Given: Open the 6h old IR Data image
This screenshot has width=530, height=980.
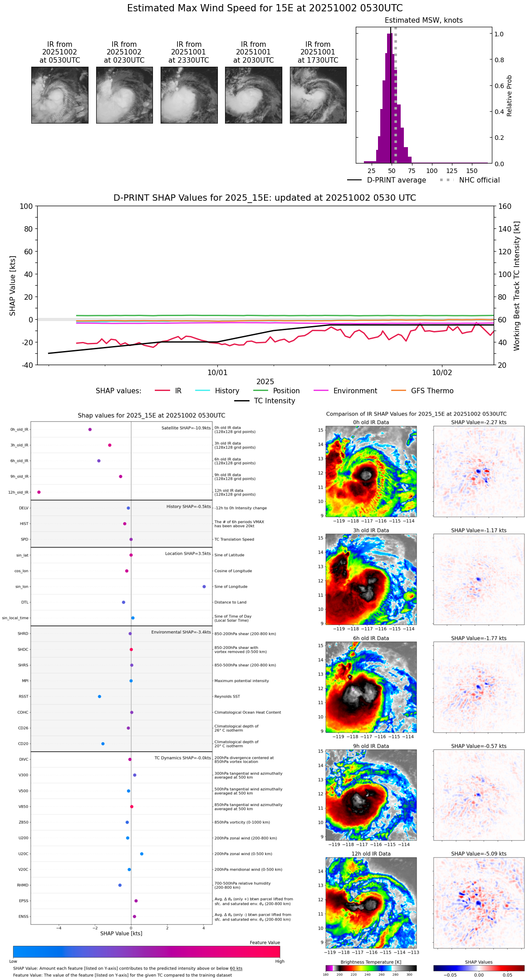Looking at the screenshot, I should [x=371, y=687].
